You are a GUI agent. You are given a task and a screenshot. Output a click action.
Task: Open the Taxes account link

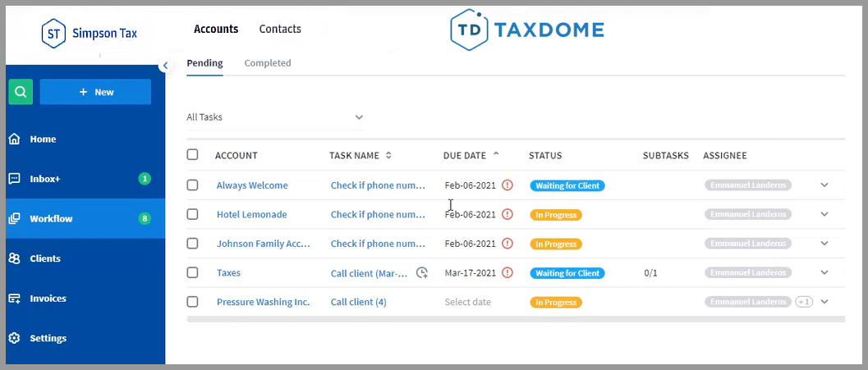click(228, 272)
